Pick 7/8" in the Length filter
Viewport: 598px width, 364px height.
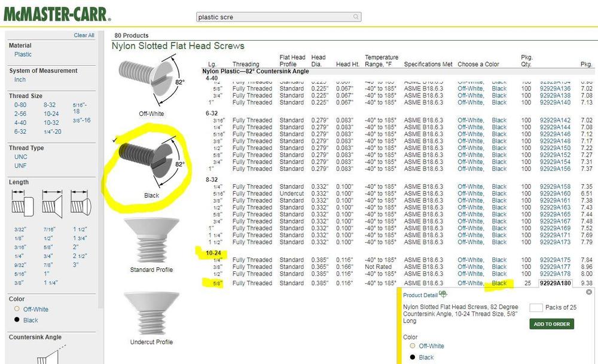(48, 265)
